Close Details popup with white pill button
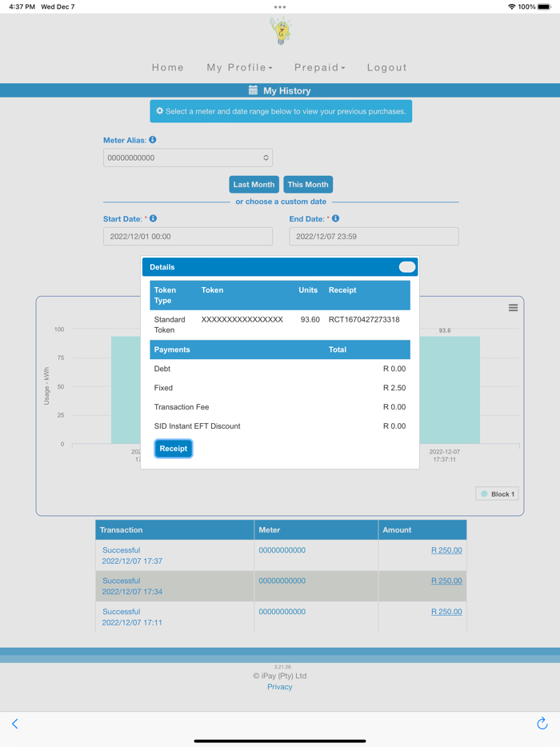The image size is (560, 747). click(407, 267)
